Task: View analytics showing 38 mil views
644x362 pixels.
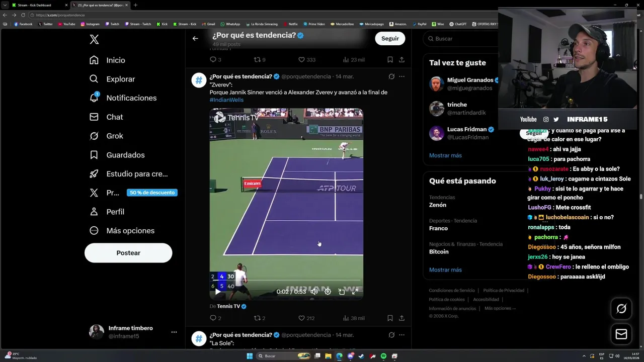Action: click(353, 318)
